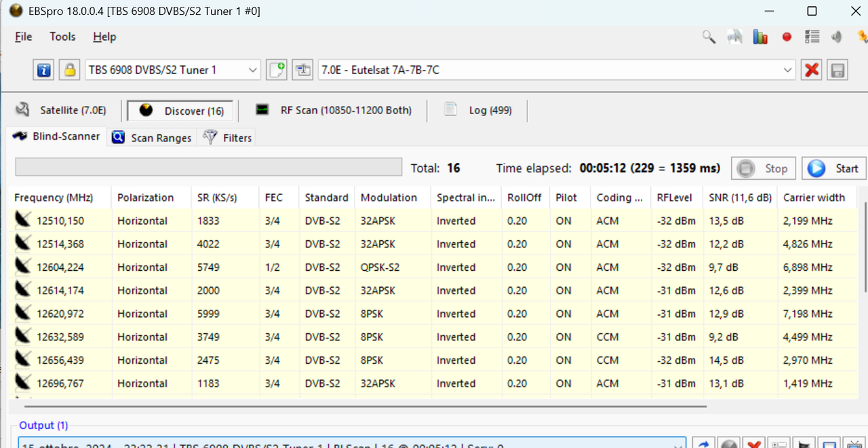The height and width of the screenshot is (448, 868).
Task: Click the blind-scan progress bar
Action: click(208, 167)
